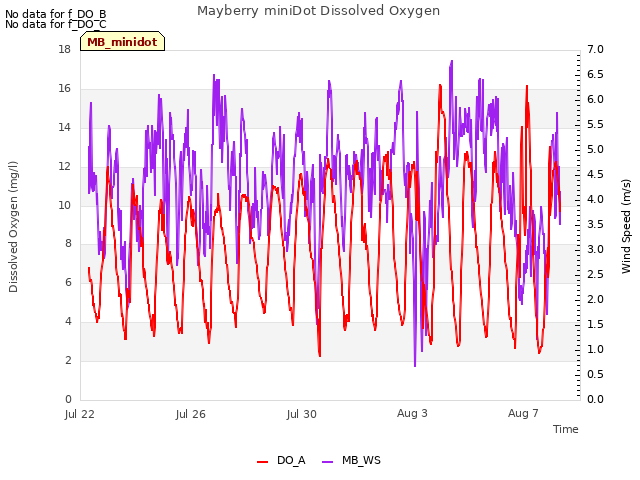Click the 7.0 wind speed tick label
This screenshot has height=480, width=640.
[595, 49]
